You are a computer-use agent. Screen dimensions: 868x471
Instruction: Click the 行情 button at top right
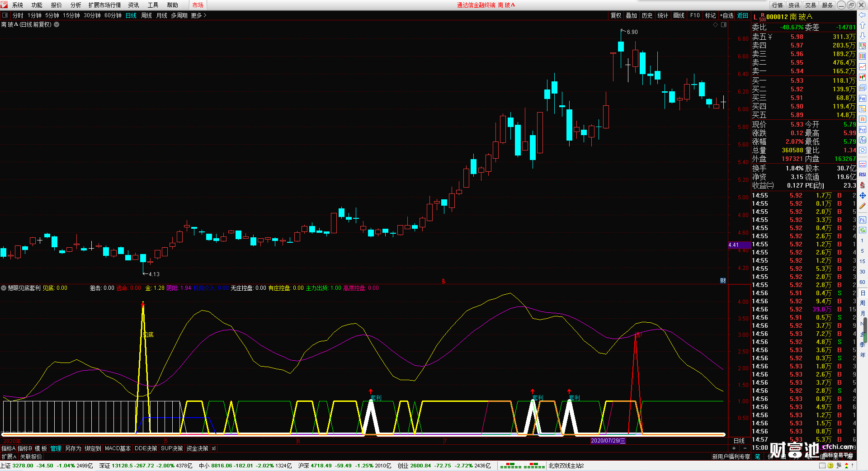pos(778,5)
